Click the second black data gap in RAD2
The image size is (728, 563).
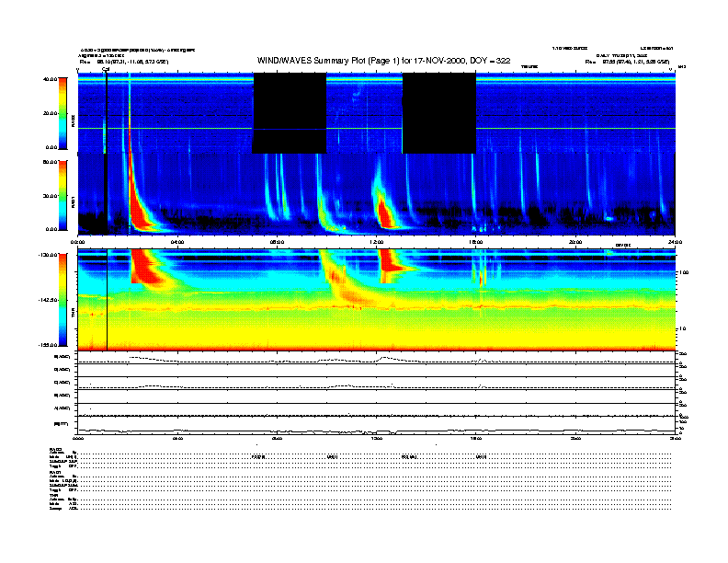click(438, 113)
